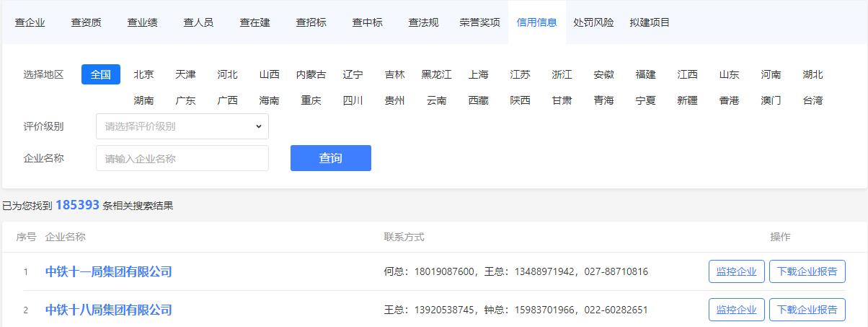Choose the 山西 region

click(269, 74)
